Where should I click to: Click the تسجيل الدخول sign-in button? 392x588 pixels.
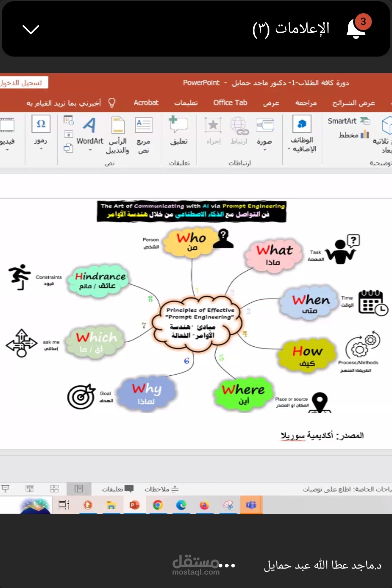click(x=22, y=83)
